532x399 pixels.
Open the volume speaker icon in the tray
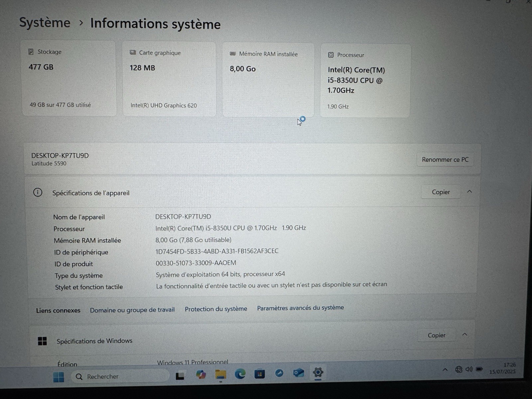tap(469, 369)
